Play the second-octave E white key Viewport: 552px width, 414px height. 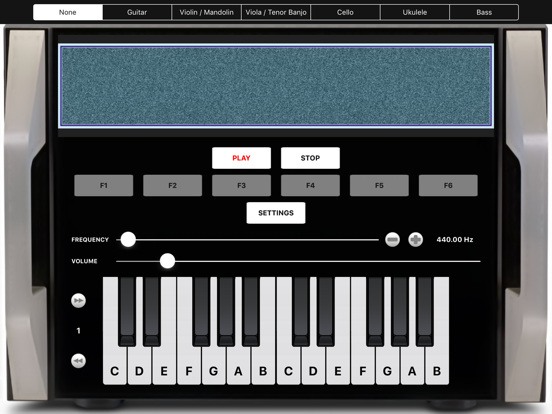tap(338, 366)
